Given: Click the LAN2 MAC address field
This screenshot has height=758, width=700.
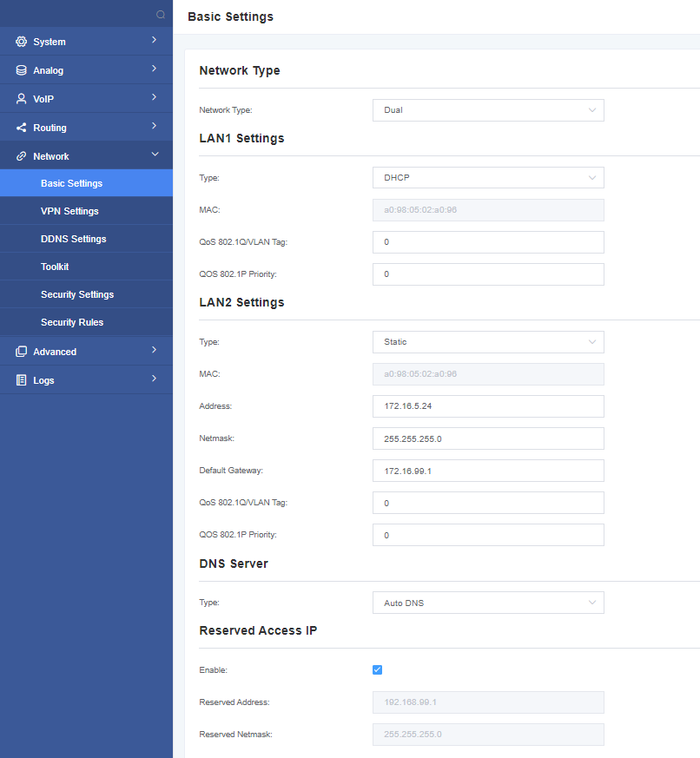Looking at the screenshot, I should tap(488, 374).
